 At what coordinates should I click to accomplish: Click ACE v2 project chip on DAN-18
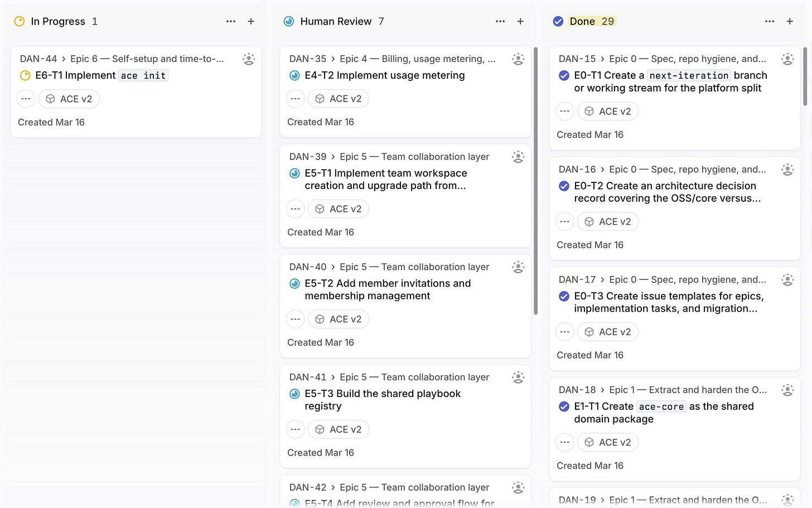(608, 443)
